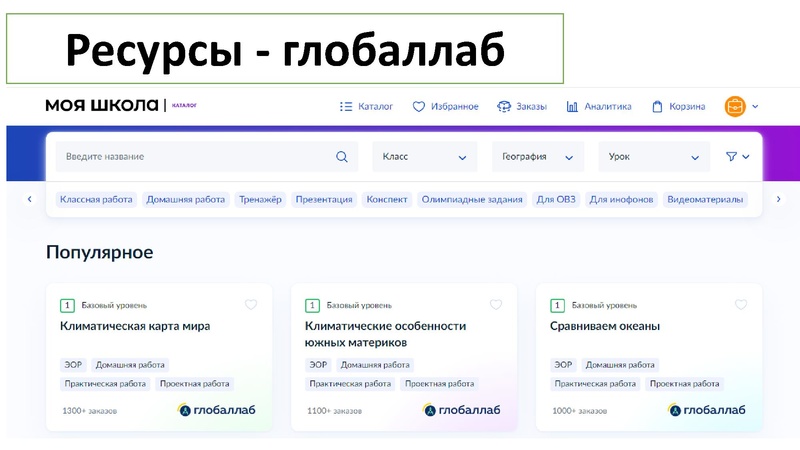Click level 1 badge on Климатическая карта мира

click(x=67, y=306)
